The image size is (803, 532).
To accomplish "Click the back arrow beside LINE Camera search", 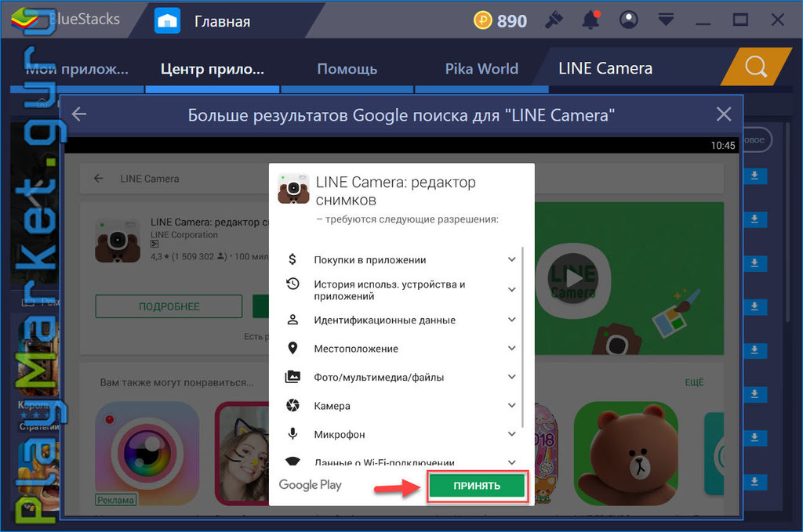I will click(x=98, y=179).
